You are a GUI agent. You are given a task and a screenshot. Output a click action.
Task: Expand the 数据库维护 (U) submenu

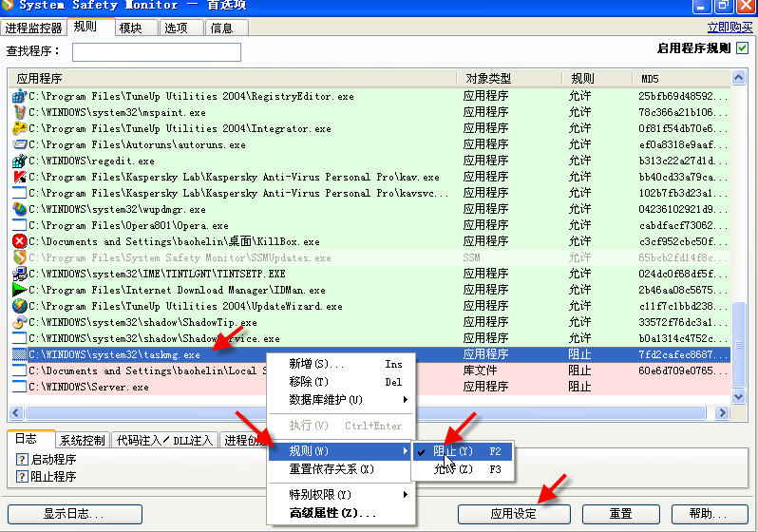point(341,400)
